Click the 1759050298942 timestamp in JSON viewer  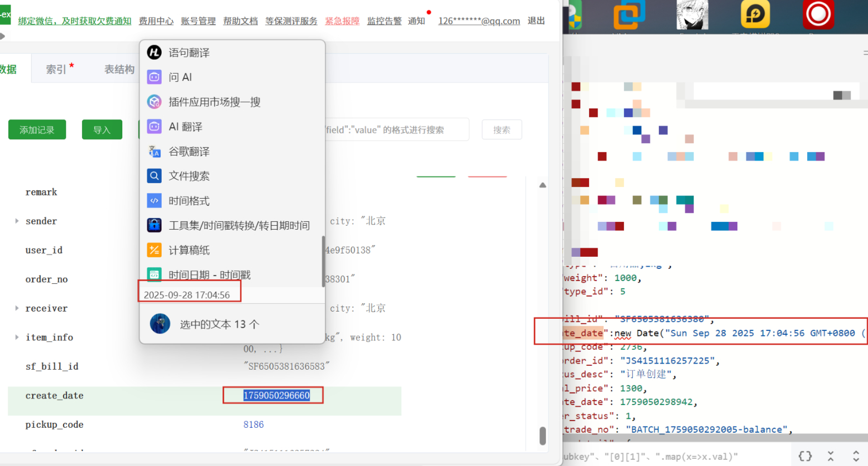pyautogui.click(x=656, y=402)
